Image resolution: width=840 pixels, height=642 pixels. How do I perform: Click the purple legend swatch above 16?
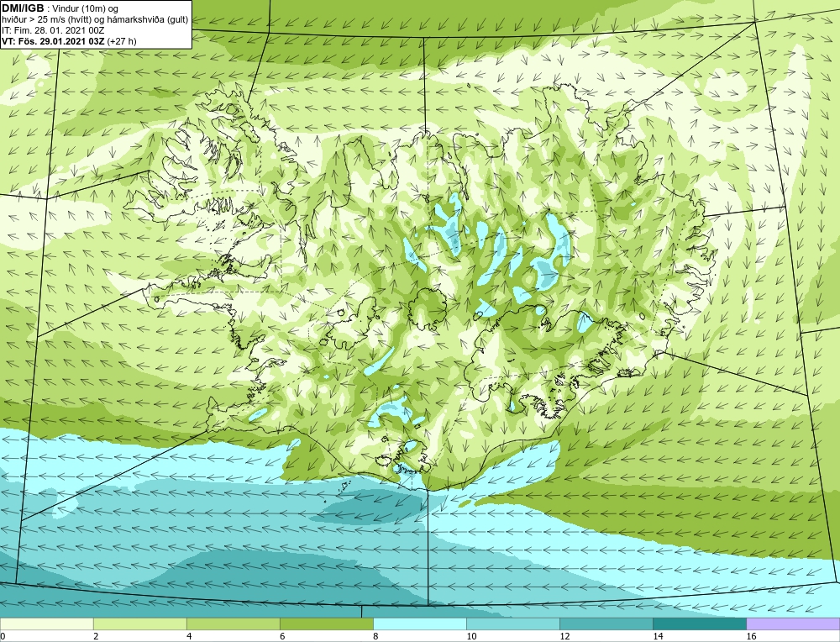793,624
